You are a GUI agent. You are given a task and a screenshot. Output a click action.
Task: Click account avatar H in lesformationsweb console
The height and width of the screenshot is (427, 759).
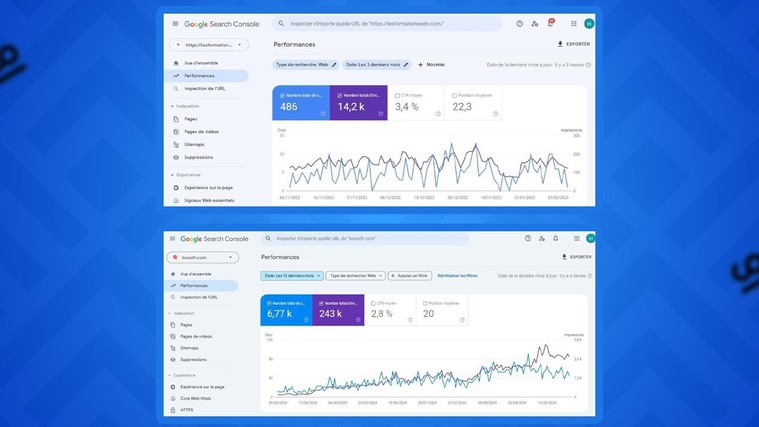click(x=589, y=24)
